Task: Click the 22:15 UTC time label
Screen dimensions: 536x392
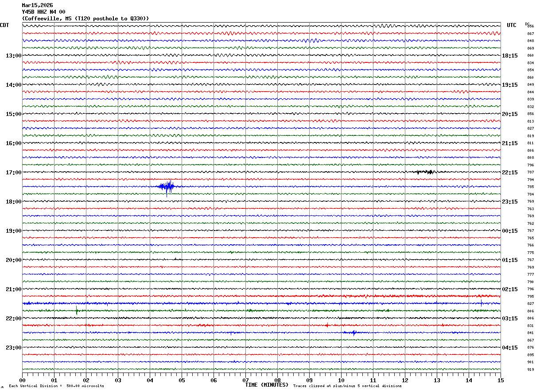Action: click(510, 173)
